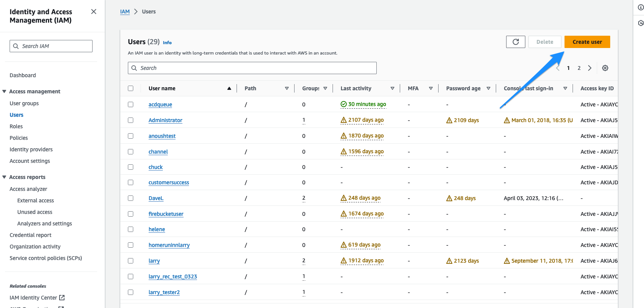Open Identity providers page

click(x=31, y=149)
